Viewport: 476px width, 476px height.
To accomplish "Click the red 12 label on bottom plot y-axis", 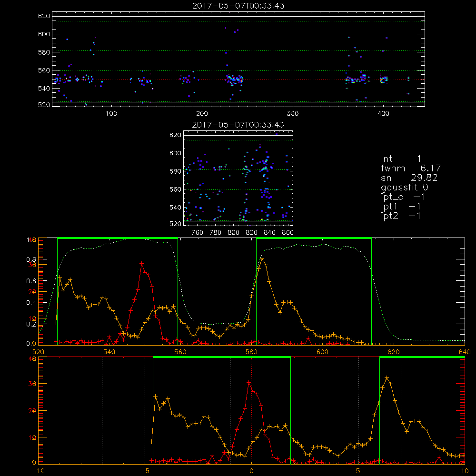I will coord(32,438).
